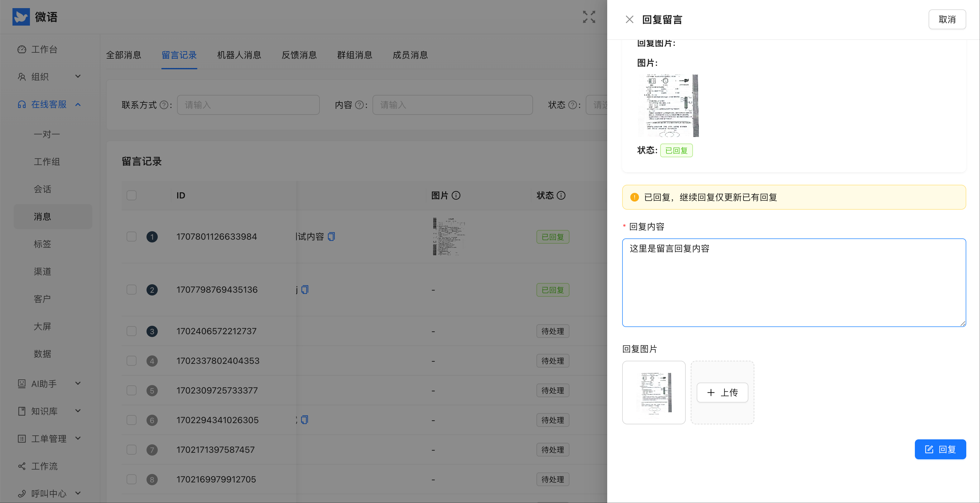
Task: Close the 回复留言 drawer with X icon
Action: pyautogui.click(x=629, y=19)
